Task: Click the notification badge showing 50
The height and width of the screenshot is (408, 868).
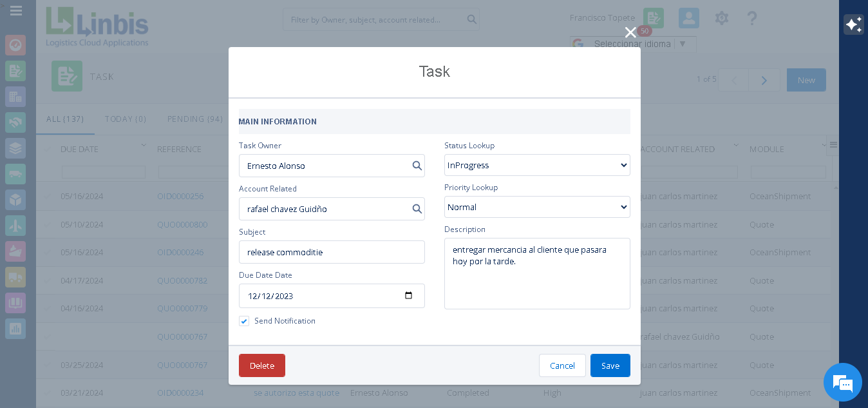Action: point(645,30)
